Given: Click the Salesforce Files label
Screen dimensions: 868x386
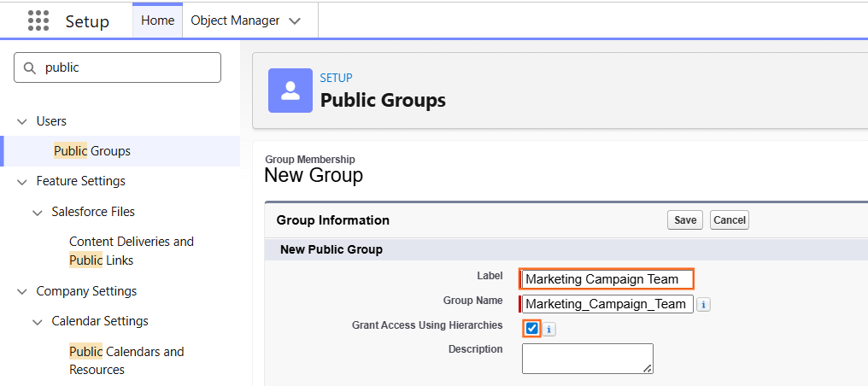Looking at the screenshot, I should 93,212.
